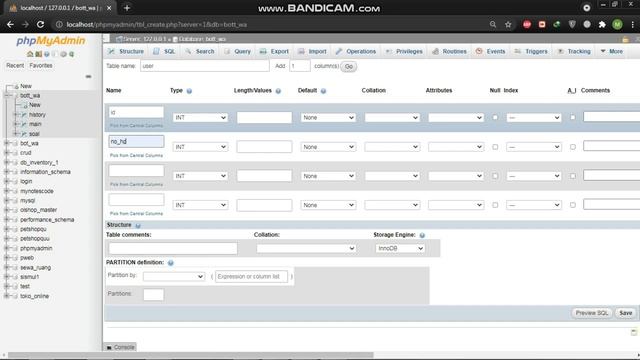This screenshot has width=640, height=360.
Task: Open the InnoDB storage engine dropdown
Action: click(x=400, y=248)
